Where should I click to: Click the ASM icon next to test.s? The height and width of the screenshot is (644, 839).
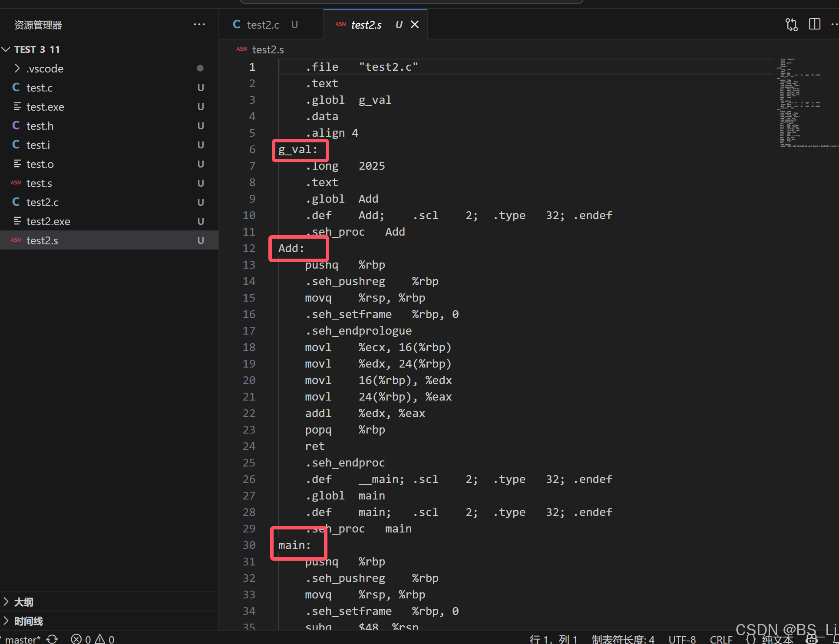[16, 183]
